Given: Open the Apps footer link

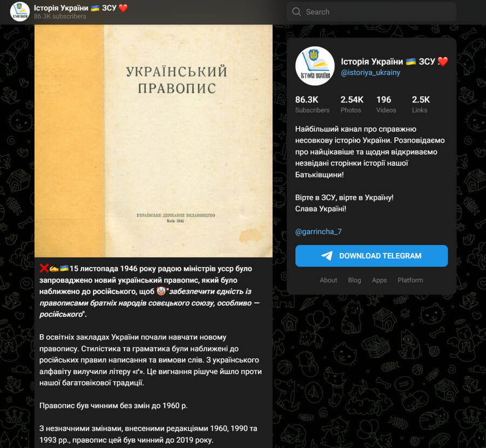Looking at the screenshot, I should (379, 280).
